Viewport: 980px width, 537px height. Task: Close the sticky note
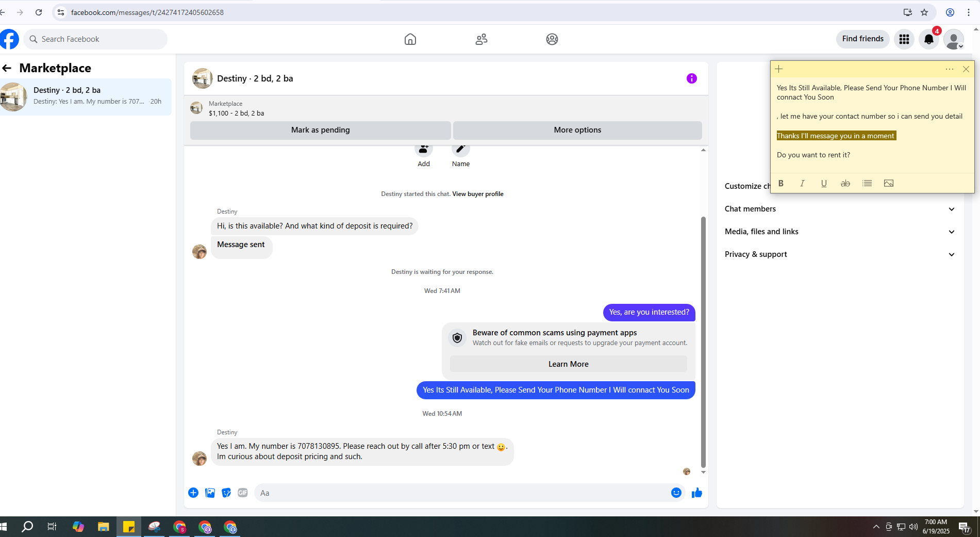click(x=966, y=69)
